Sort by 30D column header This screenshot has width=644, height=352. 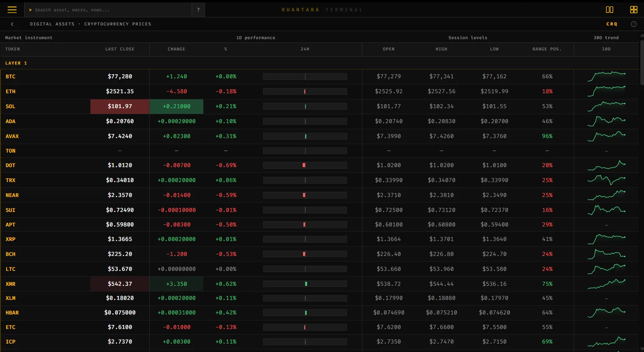coord(606,49)
